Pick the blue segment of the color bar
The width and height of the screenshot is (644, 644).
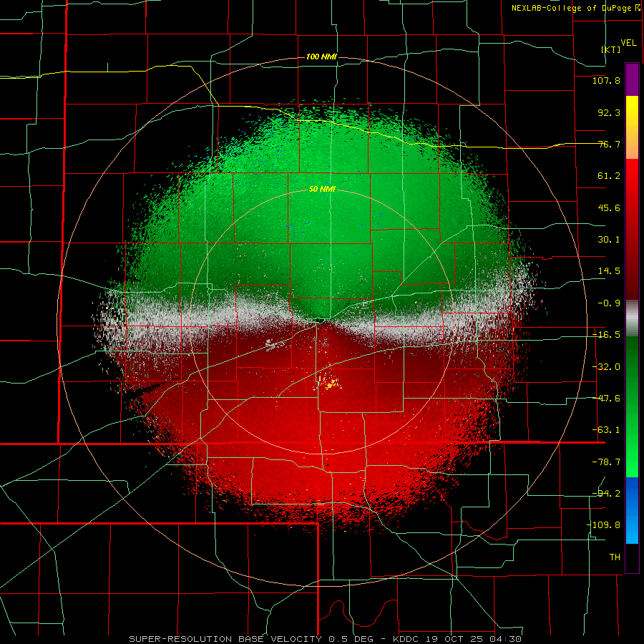(632, 510)
